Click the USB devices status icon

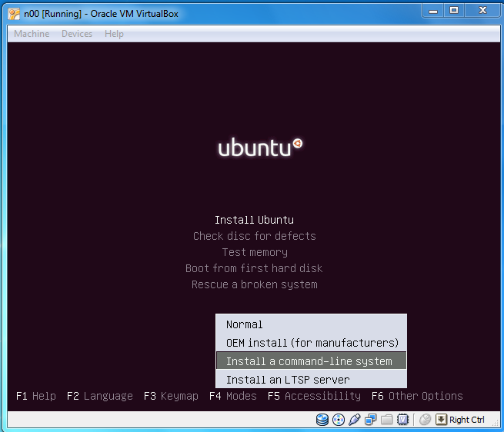click(x=355, y=420)
